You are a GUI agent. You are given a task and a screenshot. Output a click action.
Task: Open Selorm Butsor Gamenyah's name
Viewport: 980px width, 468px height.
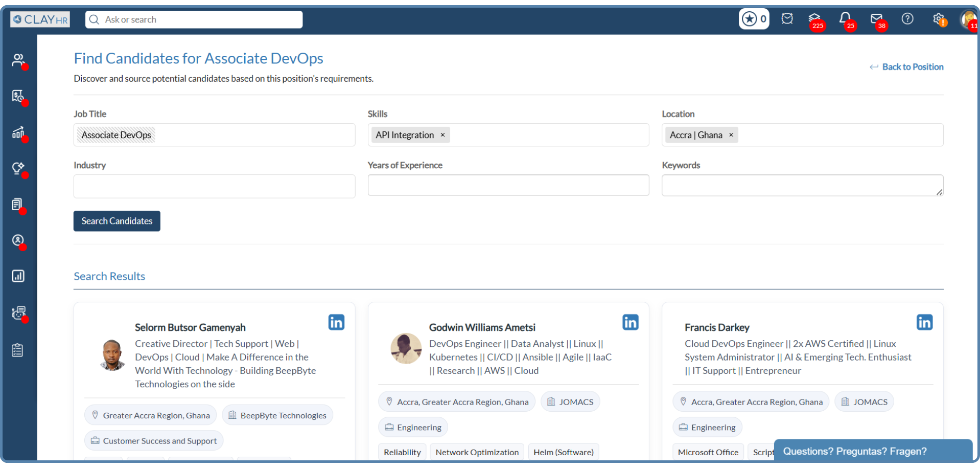point(190,327)
